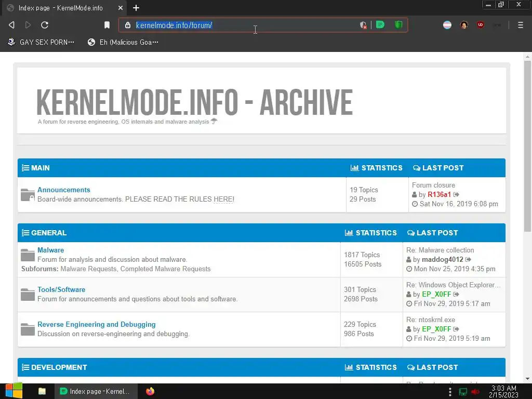Open the Malware Requests subforum
Image resolution: width=532 pixels, height=399 pixels.
(88, 269)
